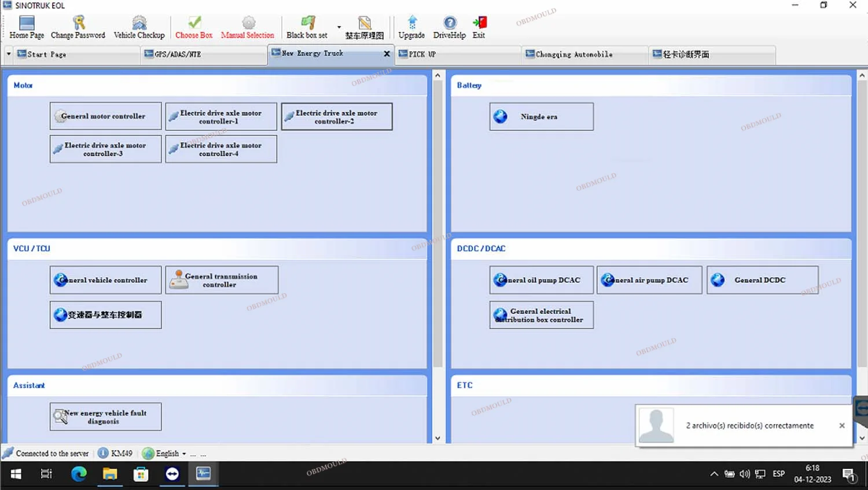Open General motor controller
This screenshot has width=868, height=490.
105,116
